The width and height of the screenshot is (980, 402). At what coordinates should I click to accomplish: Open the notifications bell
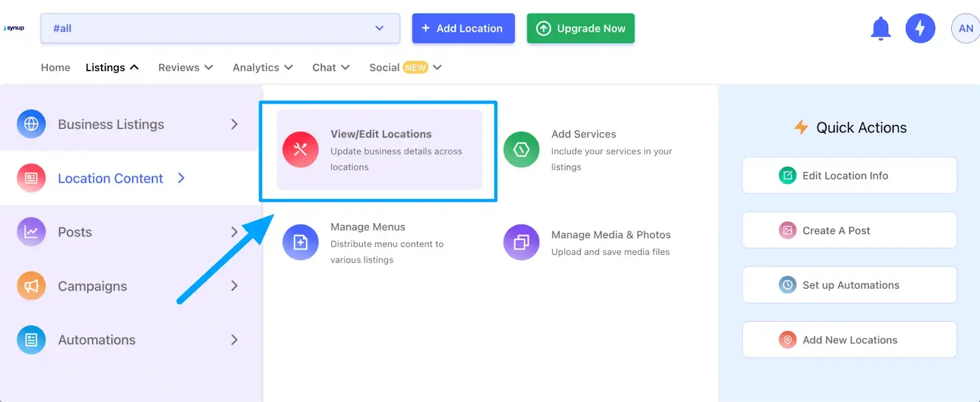pyautogui.click(x=881, y=28)
